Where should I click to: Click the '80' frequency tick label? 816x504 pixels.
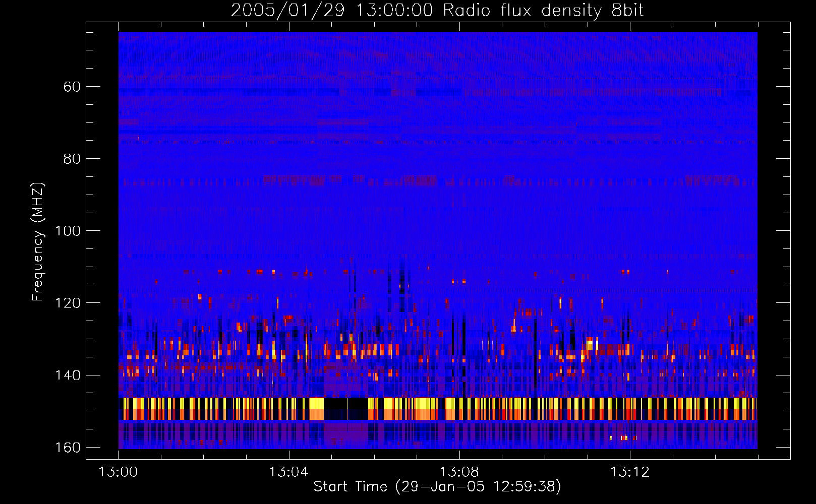(72, 159)
